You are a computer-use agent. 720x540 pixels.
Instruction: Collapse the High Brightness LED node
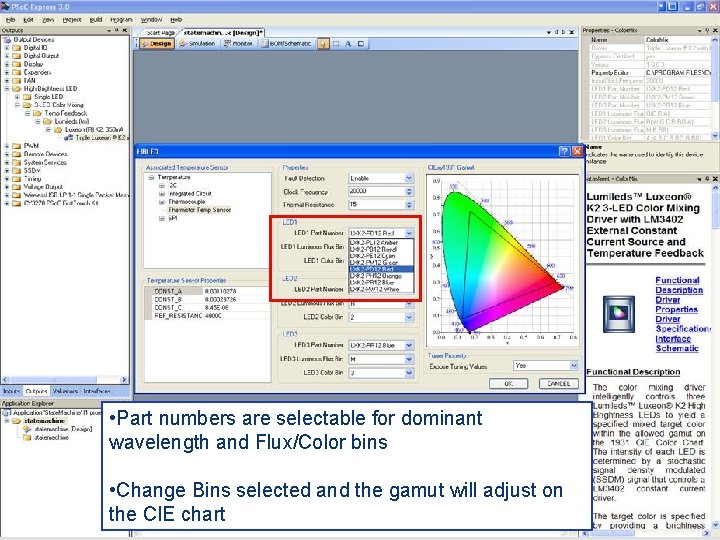point(6,89)
